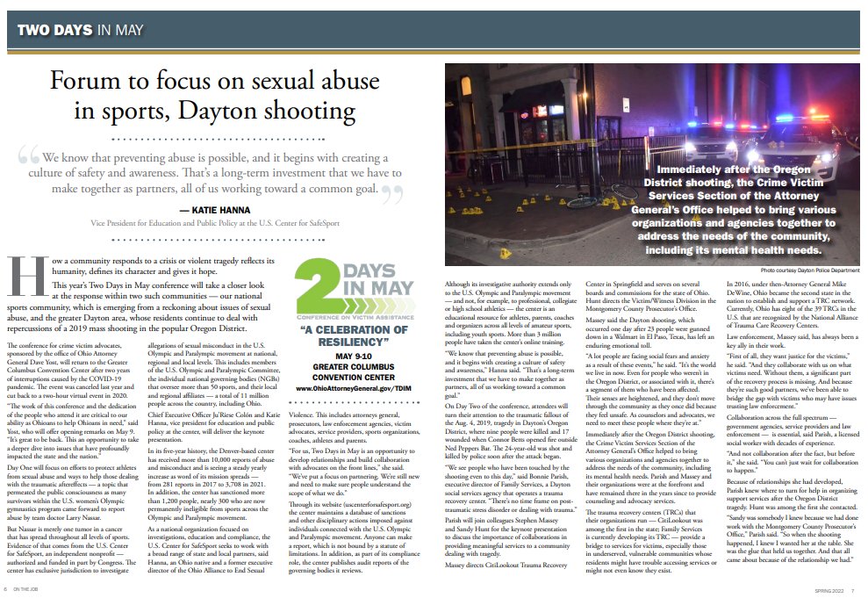This screenshot has width=868, height=598.
Task: Click the paragraph starting "This year's Two Days in May conference"
Action: coord(140,306)
